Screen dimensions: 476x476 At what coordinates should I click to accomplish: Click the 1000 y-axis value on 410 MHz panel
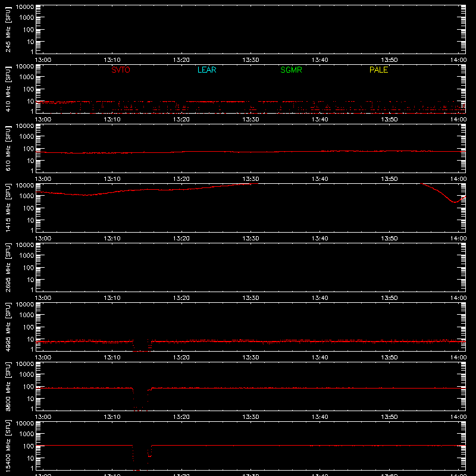[x=26, y=77]
